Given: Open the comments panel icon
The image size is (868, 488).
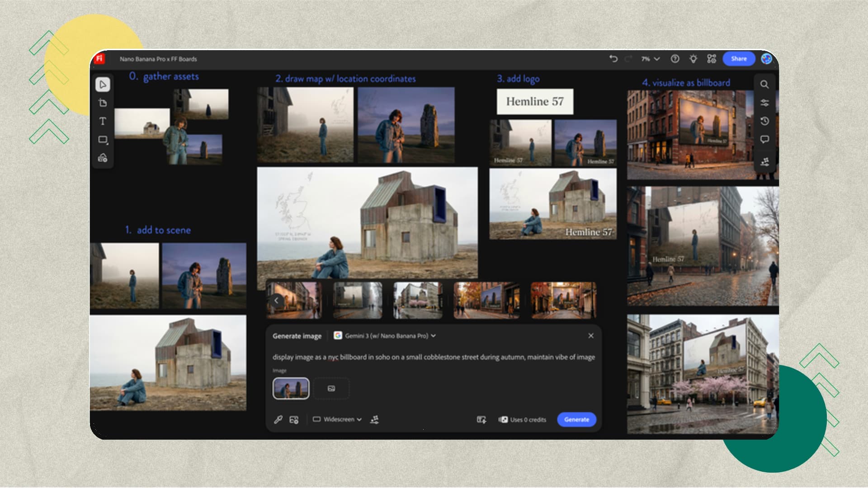Looking at the screenshot, I should (764, 139).
